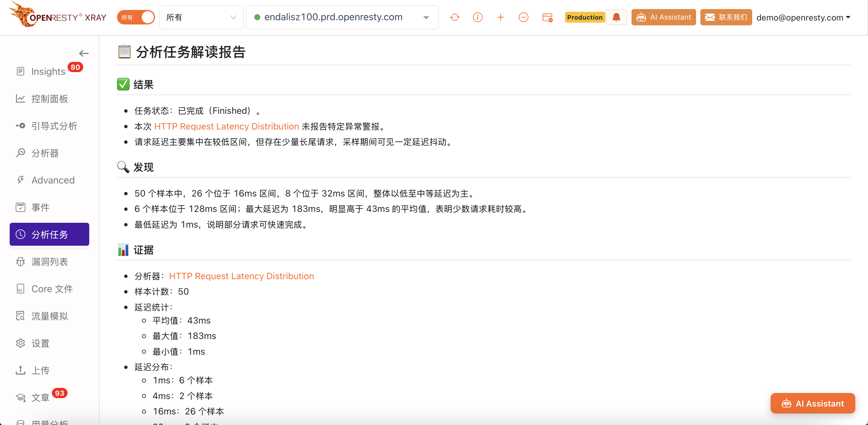Image resolution: width=868 pixels, height=425 pixels.
Task: Click the OpenResty XRay logo
Action: coord(57,15)
